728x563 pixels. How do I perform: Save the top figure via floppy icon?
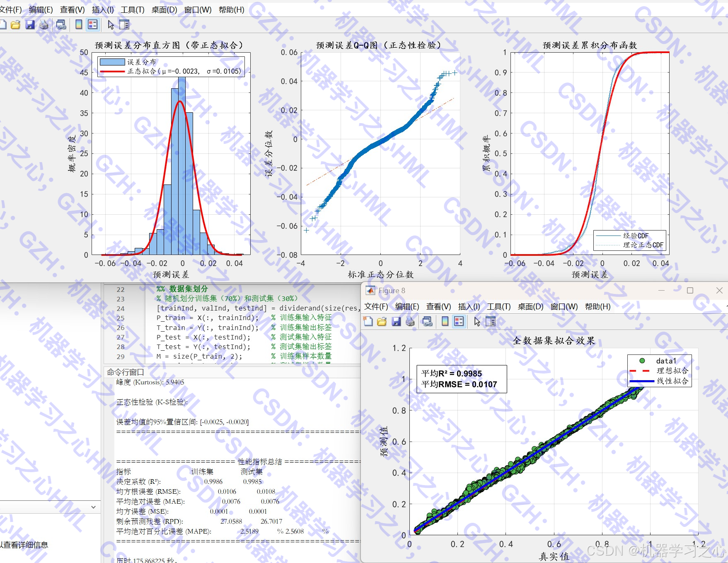pyautogui.click(x=30, y=25)
